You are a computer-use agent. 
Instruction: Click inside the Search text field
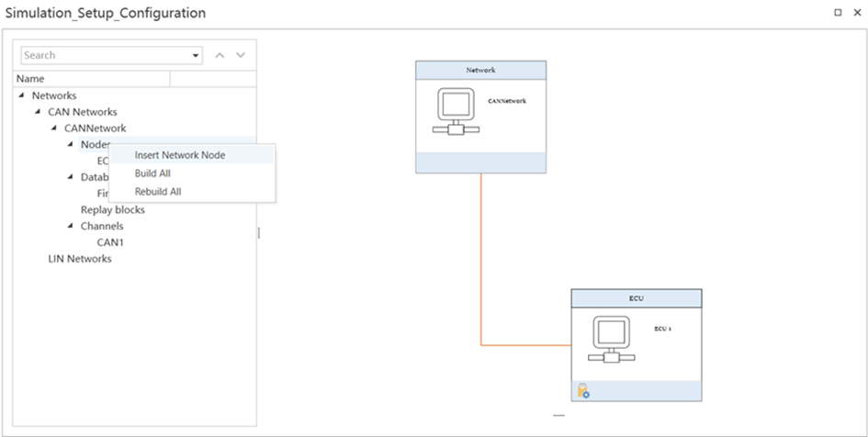pos(106,56)
